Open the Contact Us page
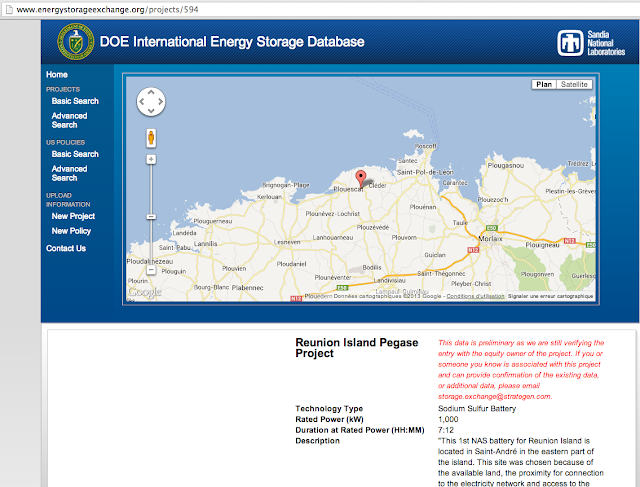The height and width of the screenshot is (487, 640). (66, 248)
